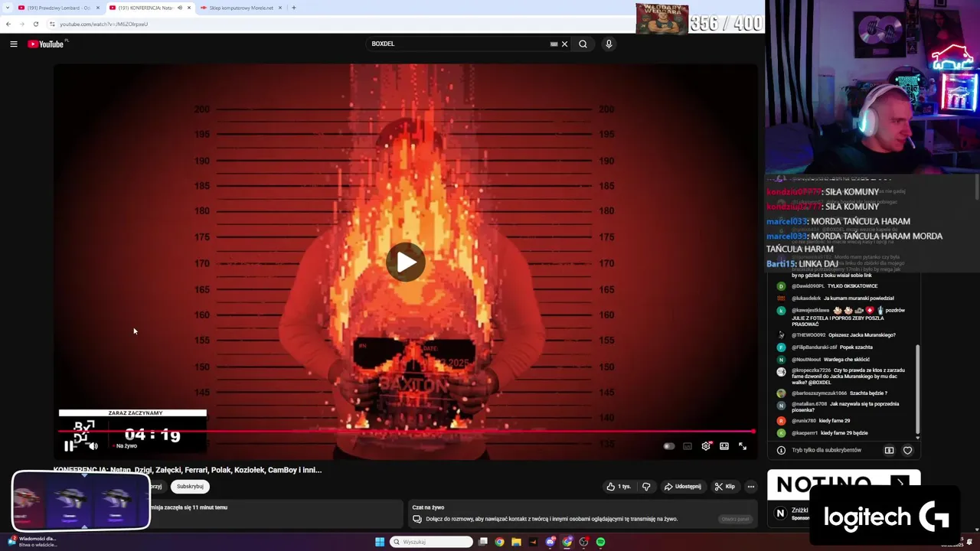Start voice search with the microphone

click(x=609, y=44)
